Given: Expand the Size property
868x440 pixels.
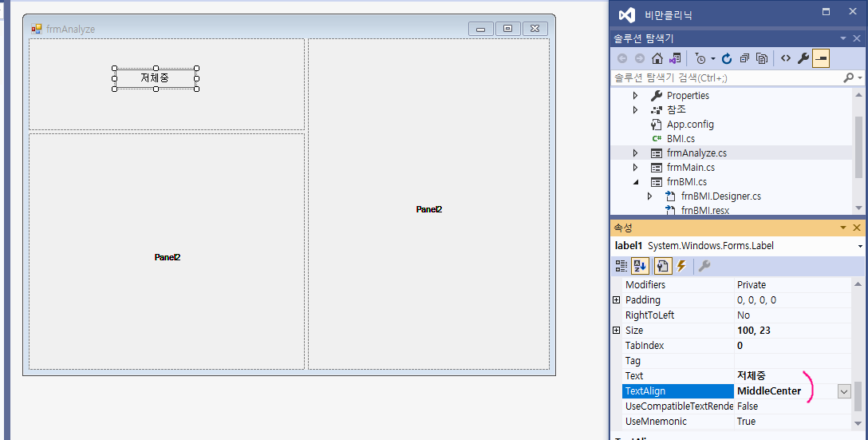Looking at the screenshot, I should click(x=616, y=331).
